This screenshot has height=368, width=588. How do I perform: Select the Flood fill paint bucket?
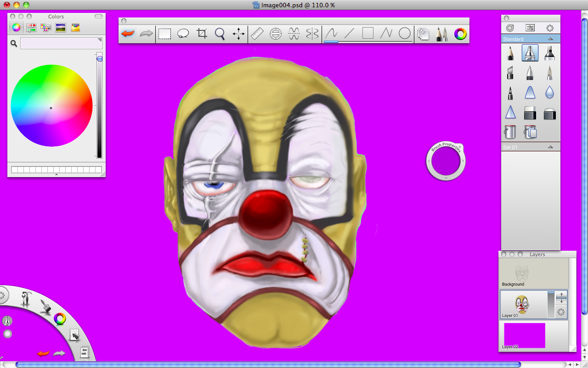coord(510,132)
